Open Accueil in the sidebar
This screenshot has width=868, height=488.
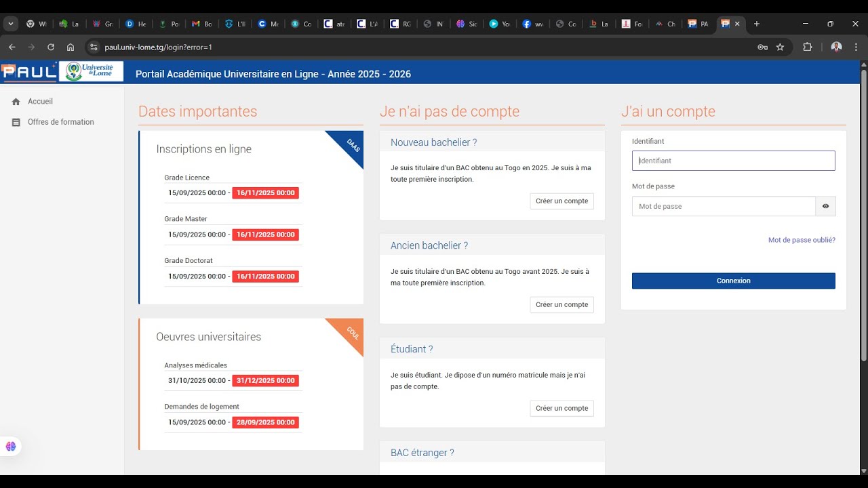click(40, 102)
